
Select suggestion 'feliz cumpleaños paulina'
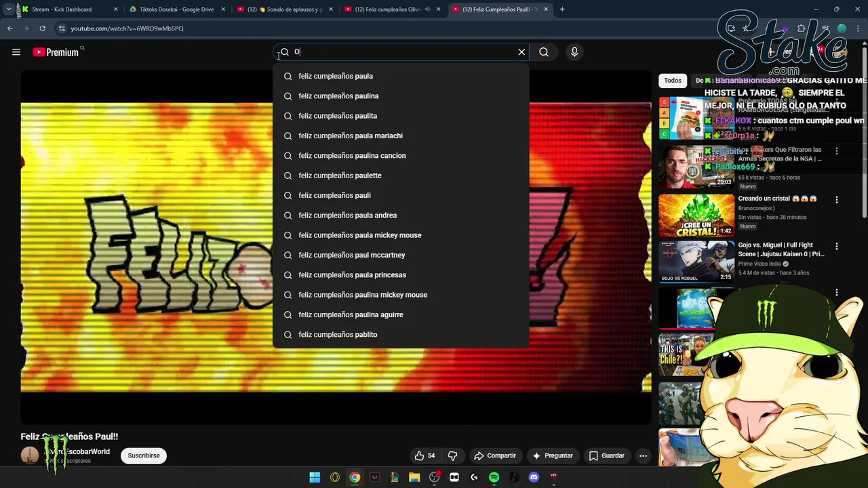point(401,96)
